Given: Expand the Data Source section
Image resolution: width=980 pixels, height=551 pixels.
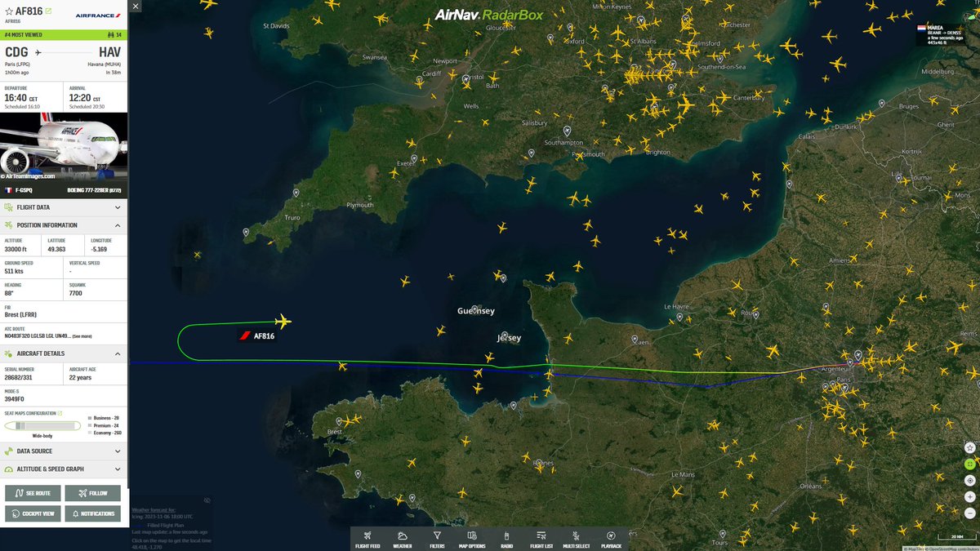Looking at the screenshot, I should [64, 451].
